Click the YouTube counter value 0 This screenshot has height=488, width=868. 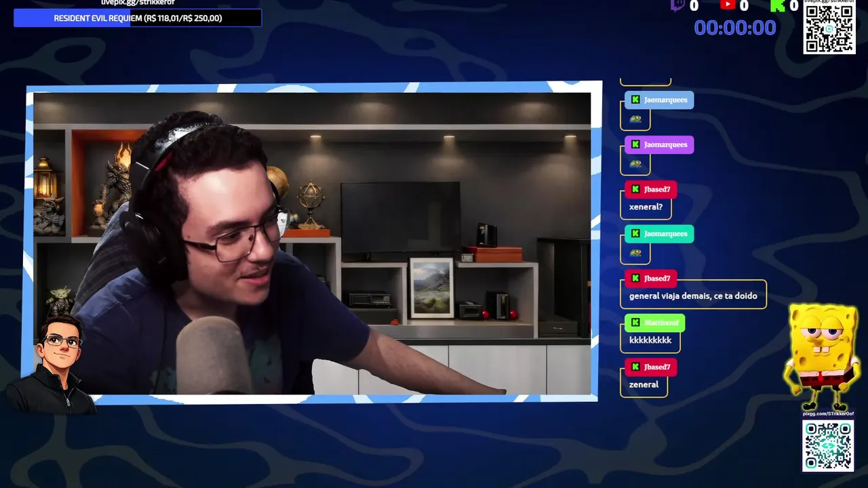click(744, 6)
